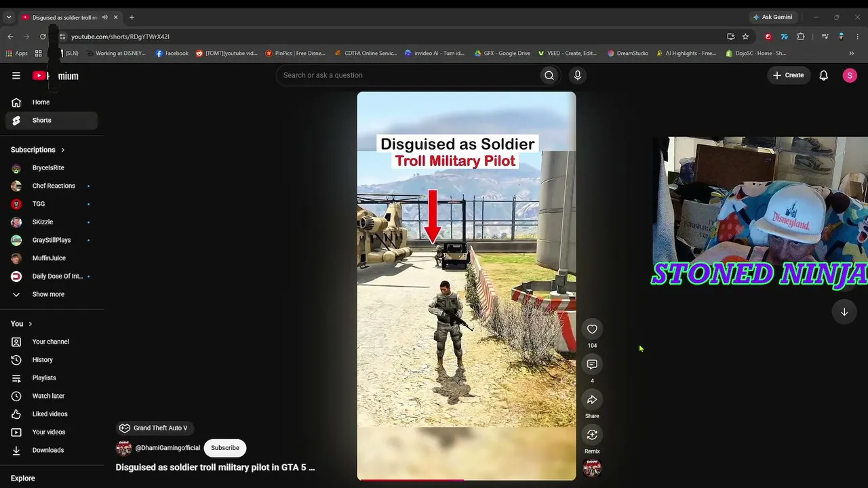
Task: Open Your videos in the sidebar
Action: tap(52, 432)
